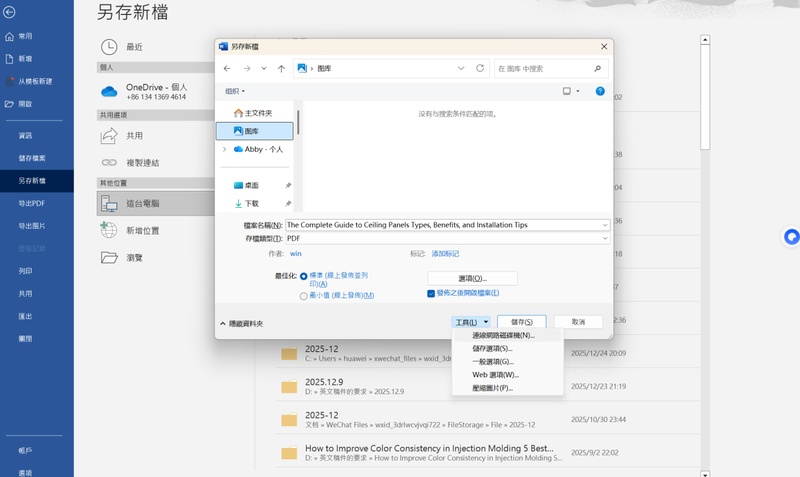Collapse folders with 隱藏資料夾
Screen dimensions: 800x477
click(x=242, y=323)
